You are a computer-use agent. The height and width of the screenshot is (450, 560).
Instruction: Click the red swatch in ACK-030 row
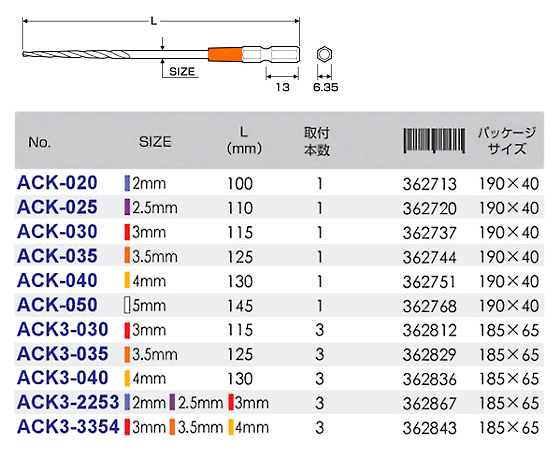(x=127, y=232)
